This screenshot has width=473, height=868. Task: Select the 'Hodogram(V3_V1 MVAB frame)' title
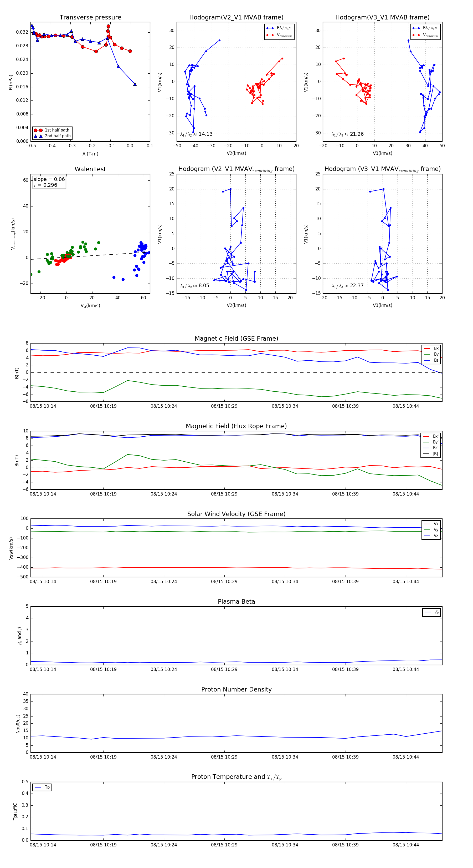[382, 18]
